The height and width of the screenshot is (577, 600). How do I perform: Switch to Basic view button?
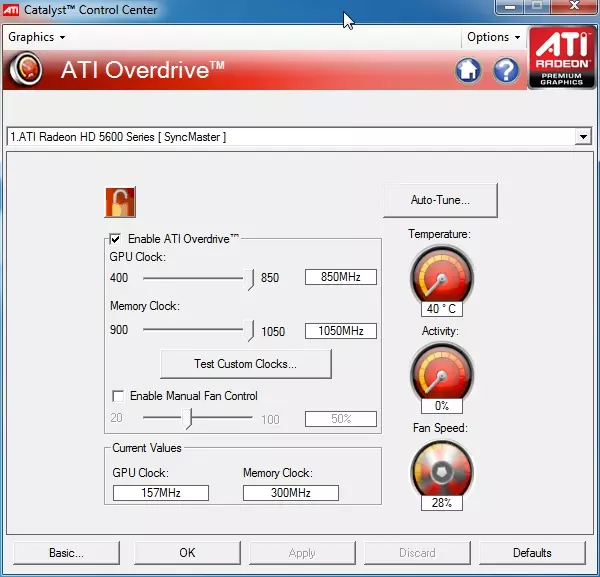[x=66, y=552]
